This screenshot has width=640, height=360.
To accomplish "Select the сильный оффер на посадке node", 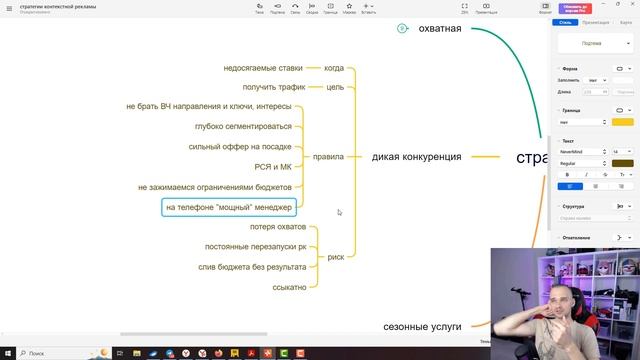I will click(240, 147).
